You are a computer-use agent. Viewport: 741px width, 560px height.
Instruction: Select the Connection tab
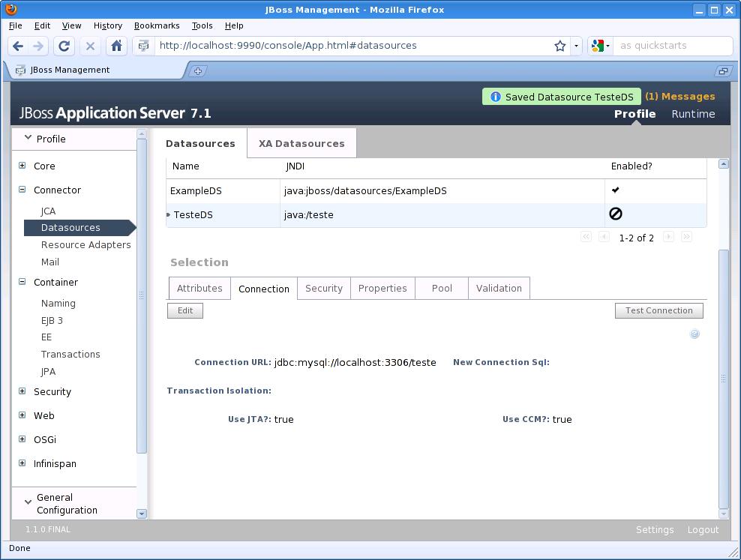[264, 289]
